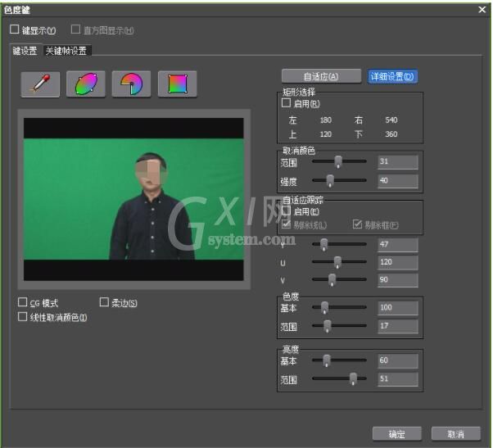
Task: Click the 强度 value field showing 40
Action: [x=398, y=181]
